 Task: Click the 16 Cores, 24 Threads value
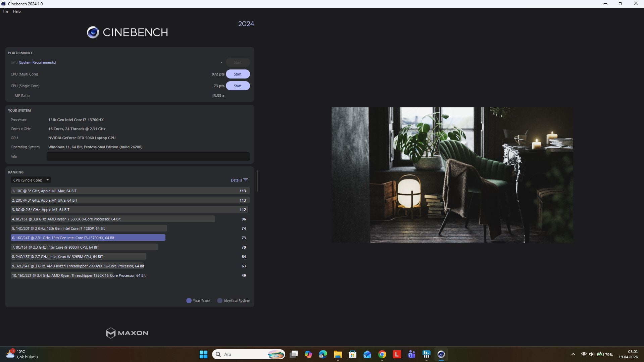click(77, 129)
